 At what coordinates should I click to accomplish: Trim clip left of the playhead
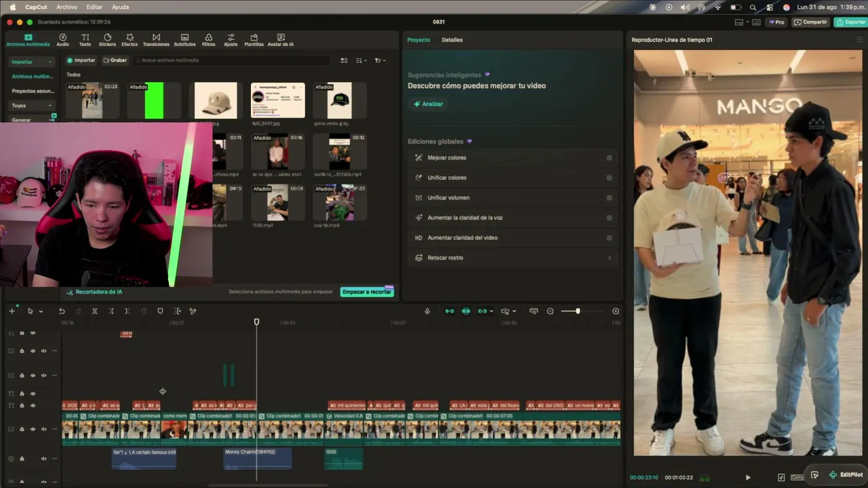tap(111, 311)
